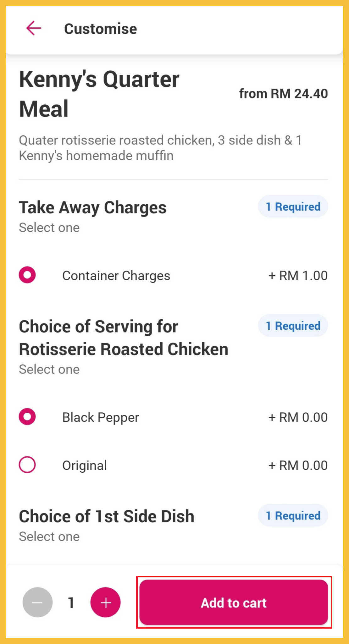The height and width of the screenshot is (644, 349).
Task: Tap the Choice of 1st Side Dish header
Action: click(107, 516)
